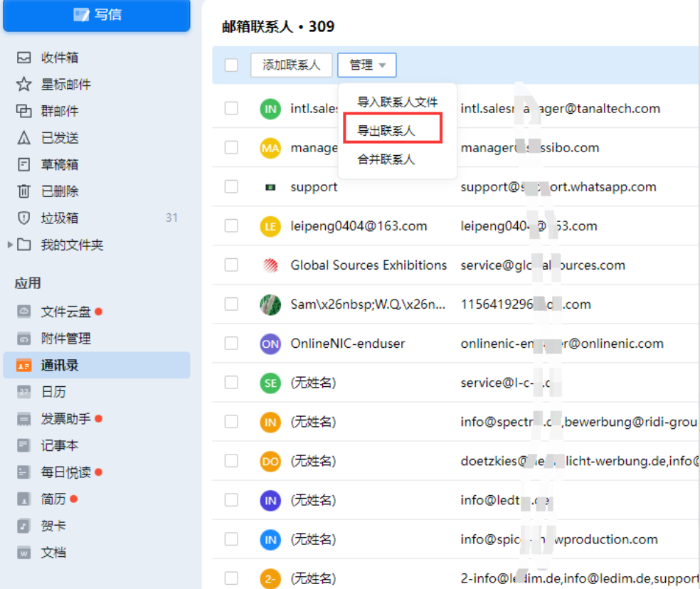The height and width of the screenshot is (589, 700).
Task: Choose 导入联系人文件 from the menu
Action: 398,102
